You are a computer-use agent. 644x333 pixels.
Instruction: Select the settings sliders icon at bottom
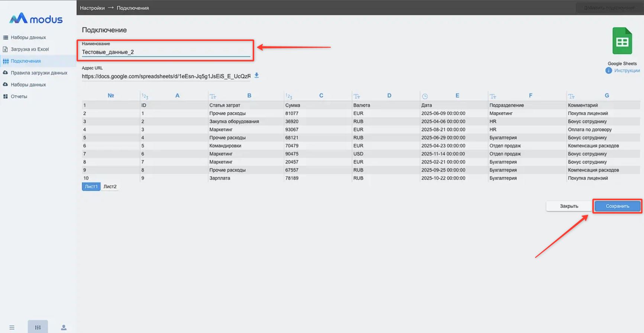tap(38, 327)
